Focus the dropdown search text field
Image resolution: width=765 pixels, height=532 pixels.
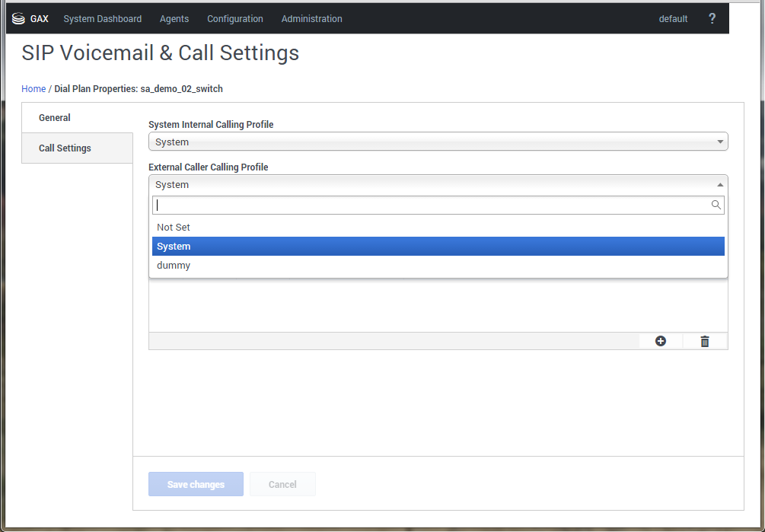pyautogui.click(x=430, y=205)
